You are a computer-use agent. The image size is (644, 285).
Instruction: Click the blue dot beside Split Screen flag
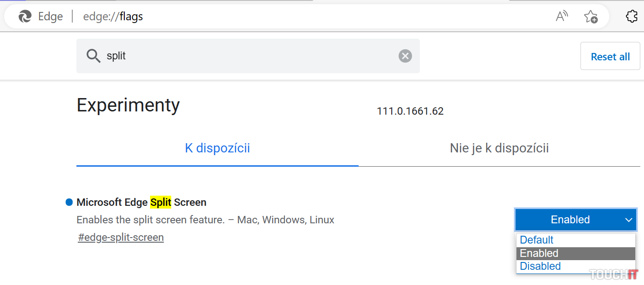(x=70, y=202)
